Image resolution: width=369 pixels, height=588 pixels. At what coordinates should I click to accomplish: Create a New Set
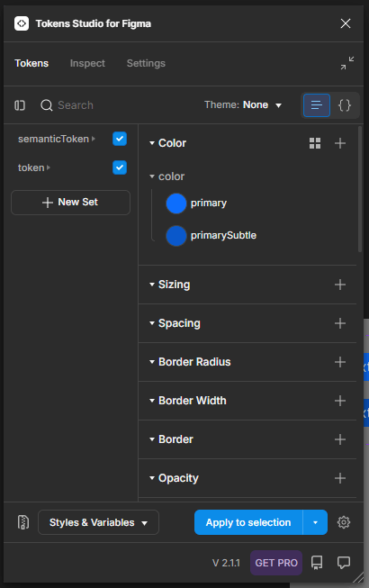pyautogui.click(x=70, y=203)
